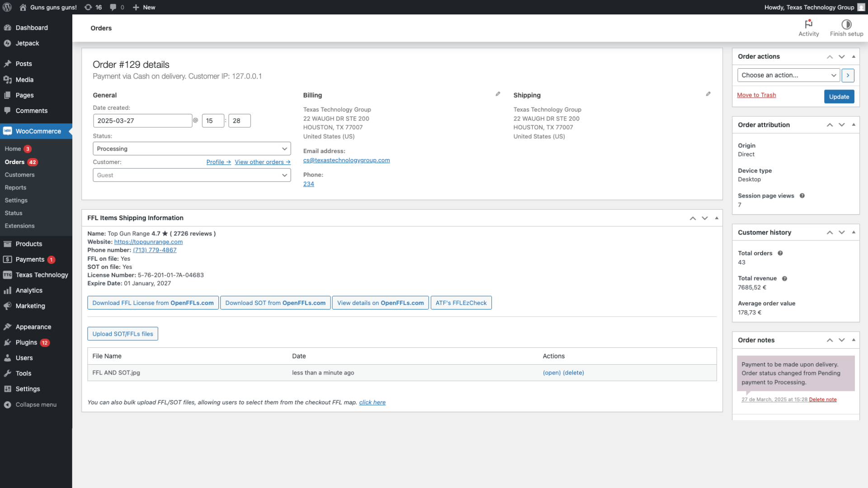Open Comments sidebar icon
This screenshot has width=868, height=488.
(x=7, y=111)
